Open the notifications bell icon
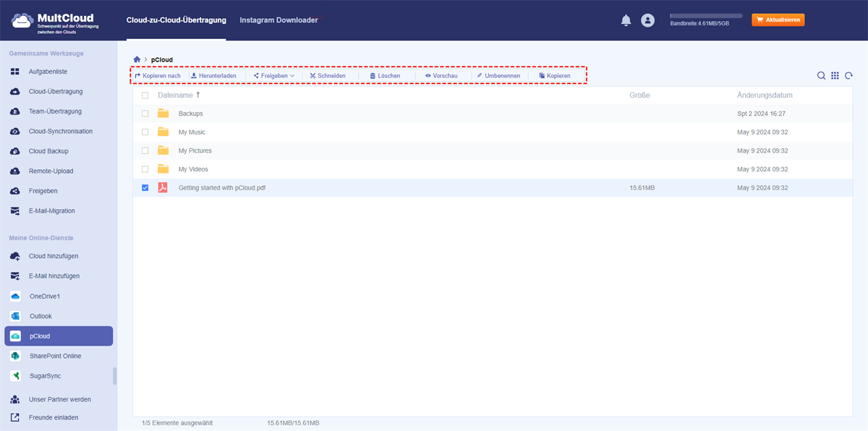 coord(626,21)
